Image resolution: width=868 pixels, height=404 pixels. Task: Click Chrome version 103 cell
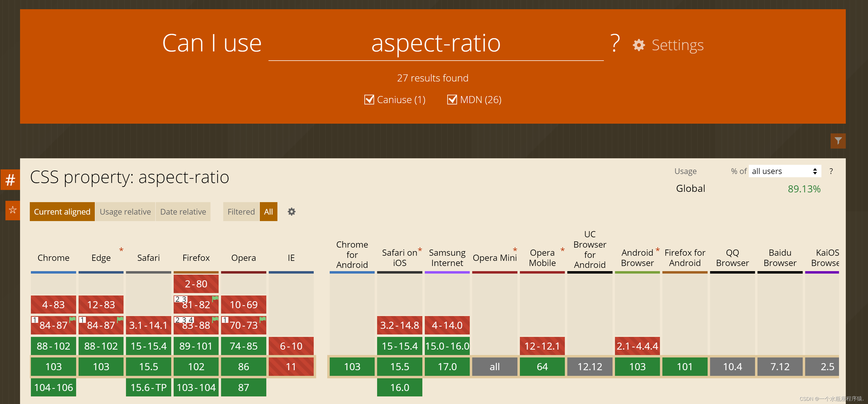pyautogui.click(x=53, y=366)
